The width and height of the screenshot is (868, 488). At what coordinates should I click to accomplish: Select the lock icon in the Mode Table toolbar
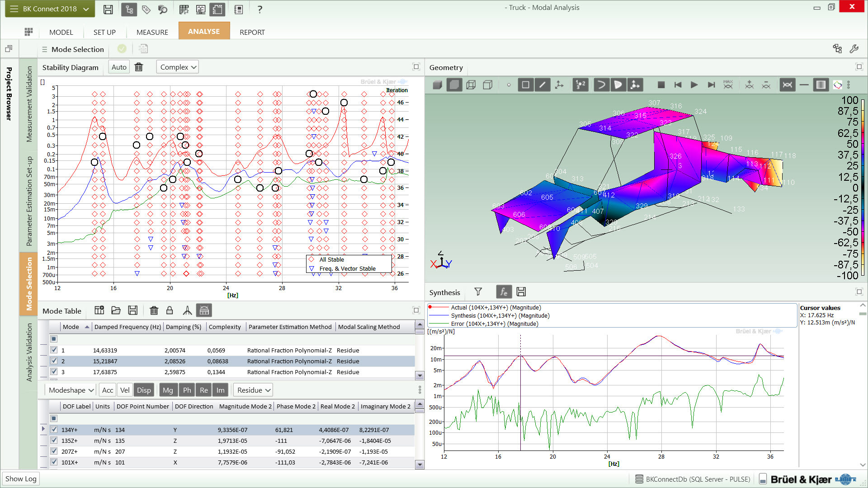(x=170, y=310)
